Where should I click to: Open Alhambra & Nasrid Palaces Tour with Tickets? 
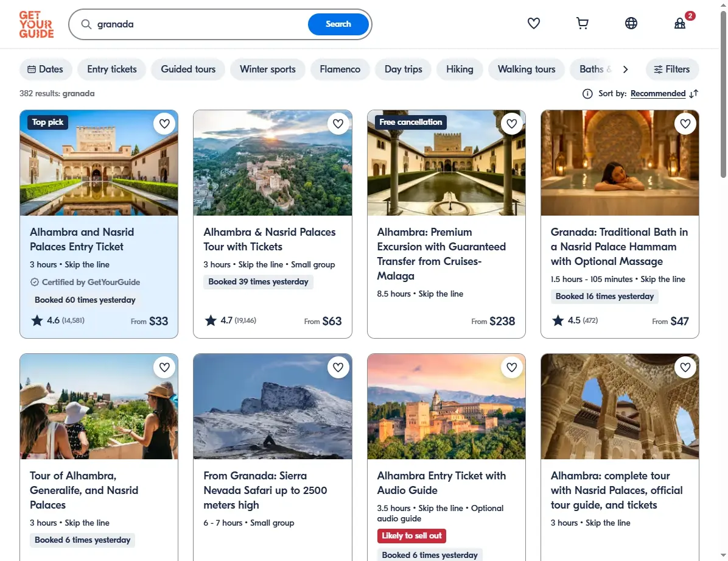pyautogui.click(x=269, y=239)
